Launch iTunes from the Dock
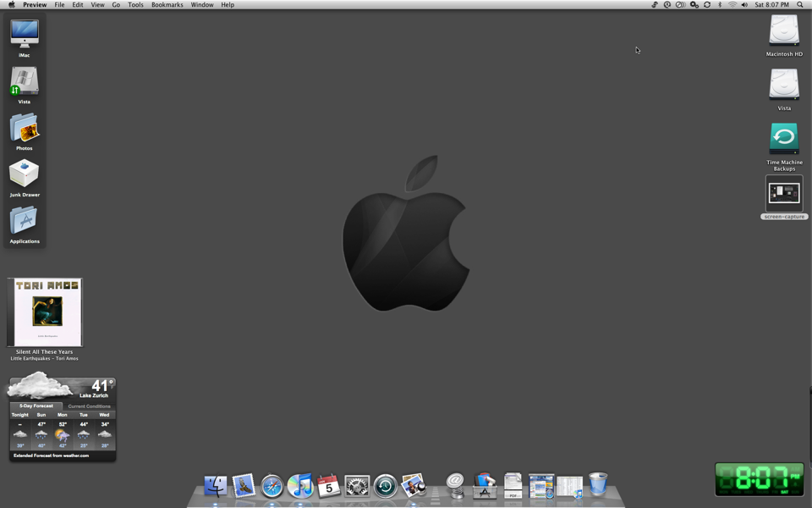The height and width of the screenshot is (508, 812). click(300, 486)
